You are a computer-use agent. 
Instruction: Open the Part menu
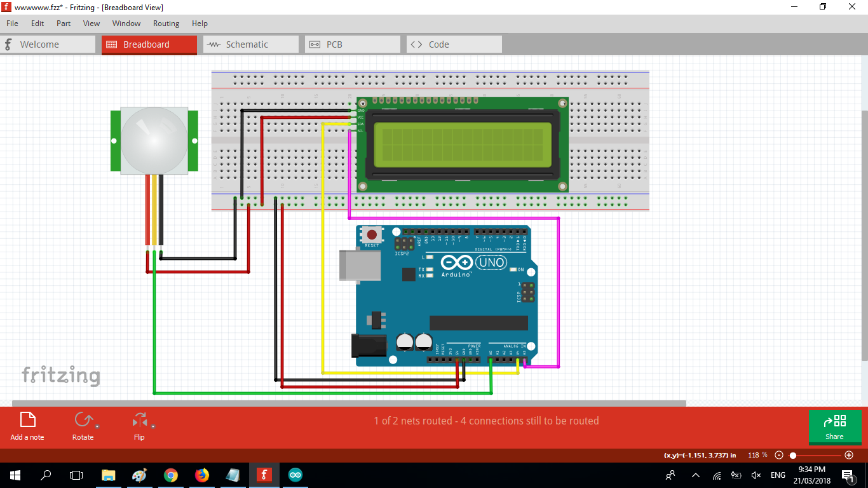point(64,24)
